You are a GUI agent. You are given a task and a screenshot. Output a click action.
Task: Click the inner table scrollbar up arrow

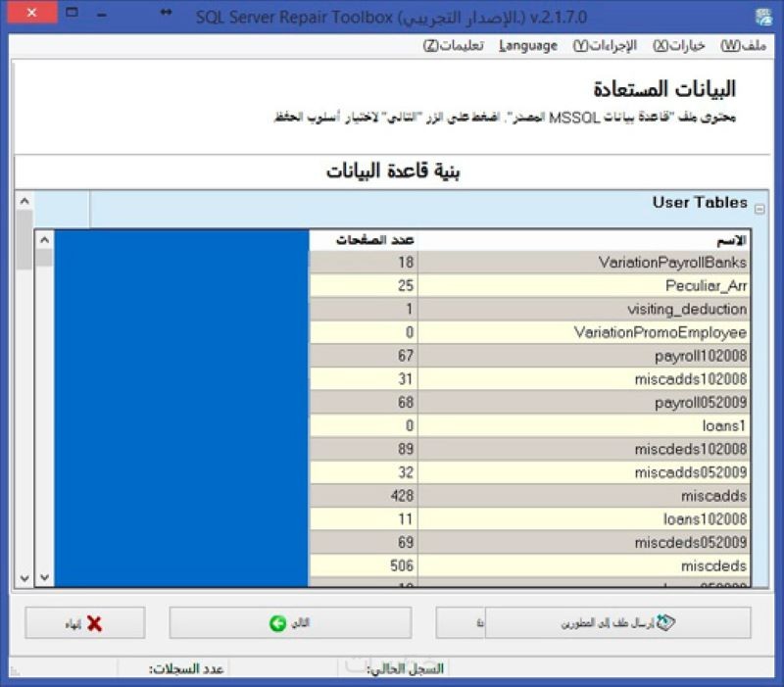[x=44, y=240]
